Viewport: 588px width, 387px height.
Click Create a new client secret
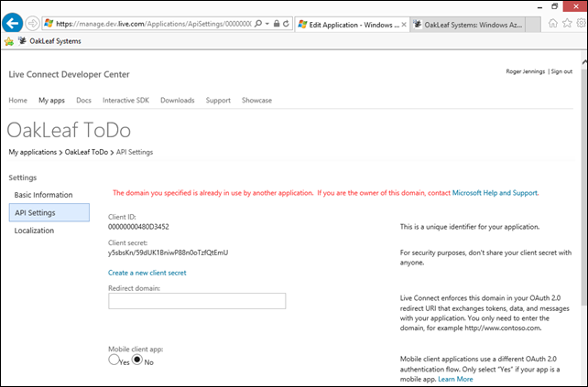point(147,273)
